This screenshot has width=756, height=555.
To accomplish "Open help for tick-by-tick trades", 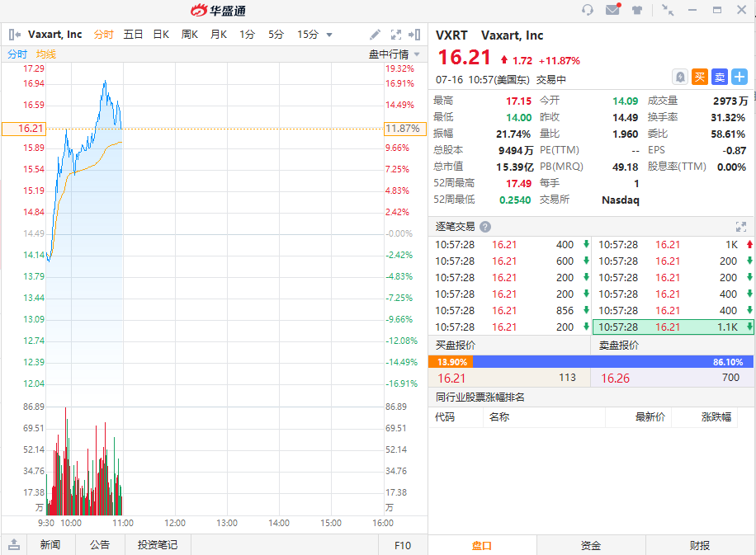I will pos(485,227).
